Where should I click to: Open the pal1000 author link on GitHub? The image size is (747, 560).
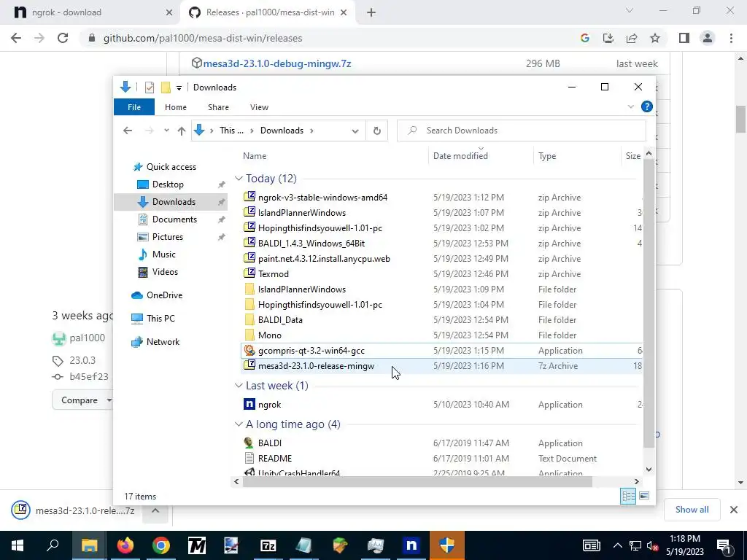tap(88, 338)
